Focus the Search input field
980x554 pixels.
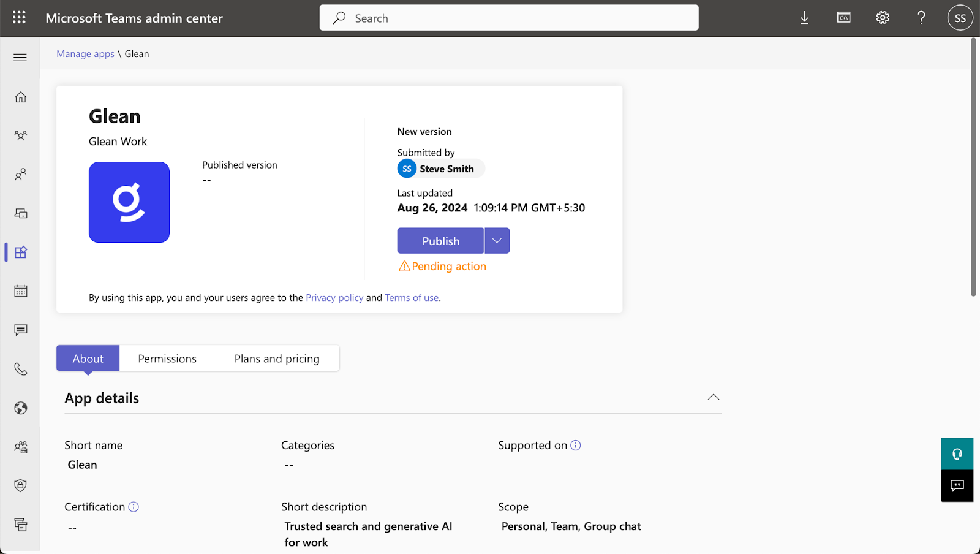coord(509,18)
